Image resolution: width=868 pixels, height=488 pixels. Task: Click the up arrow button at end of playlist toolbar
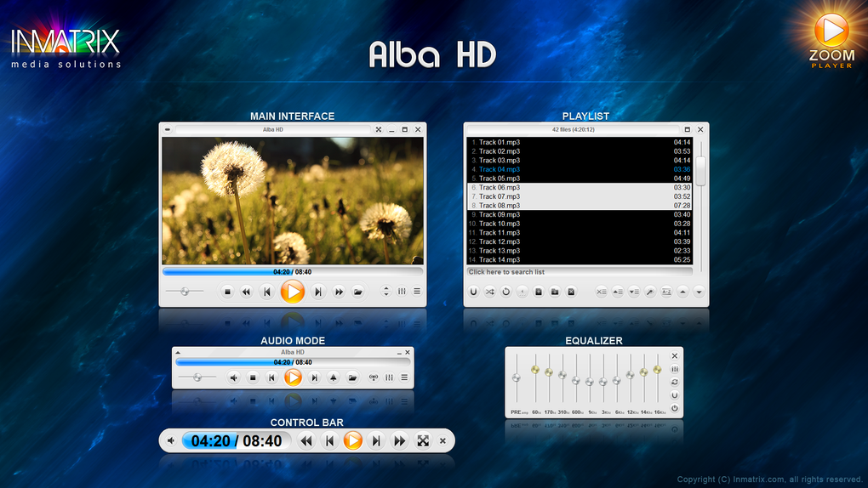click(x=682, y=292)
